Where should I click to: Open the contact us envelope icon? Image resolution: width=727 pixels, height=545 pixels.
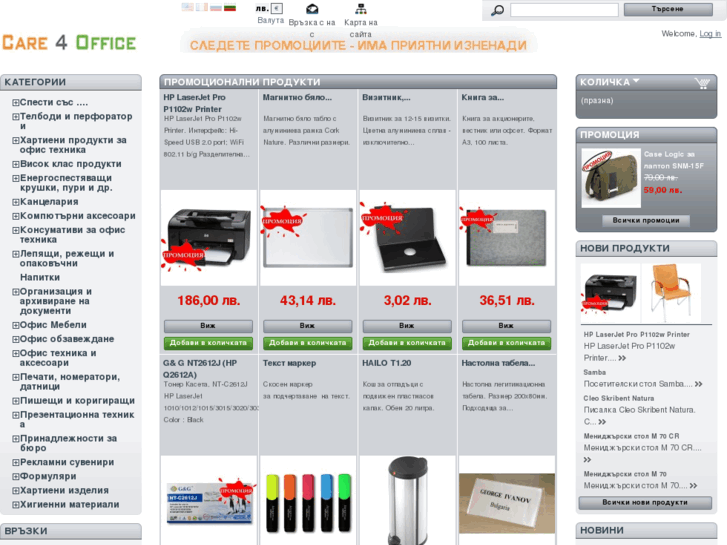[x=312, y=9]
